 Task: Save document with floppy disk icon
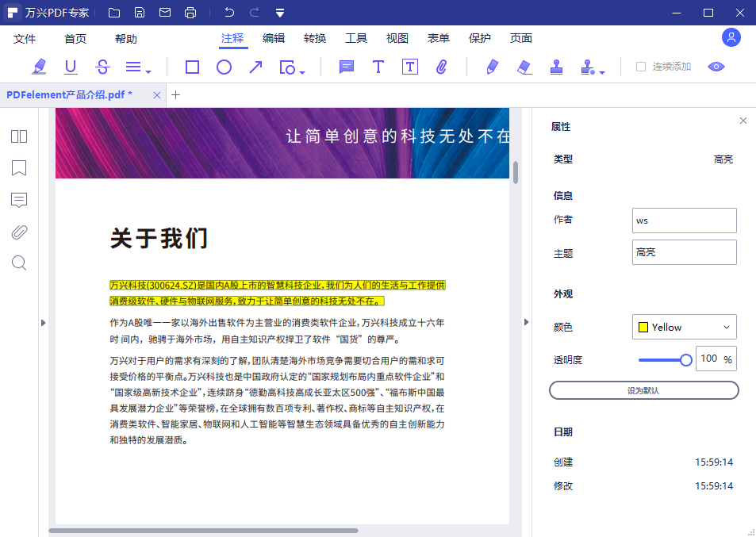click(x=140, y=13)
